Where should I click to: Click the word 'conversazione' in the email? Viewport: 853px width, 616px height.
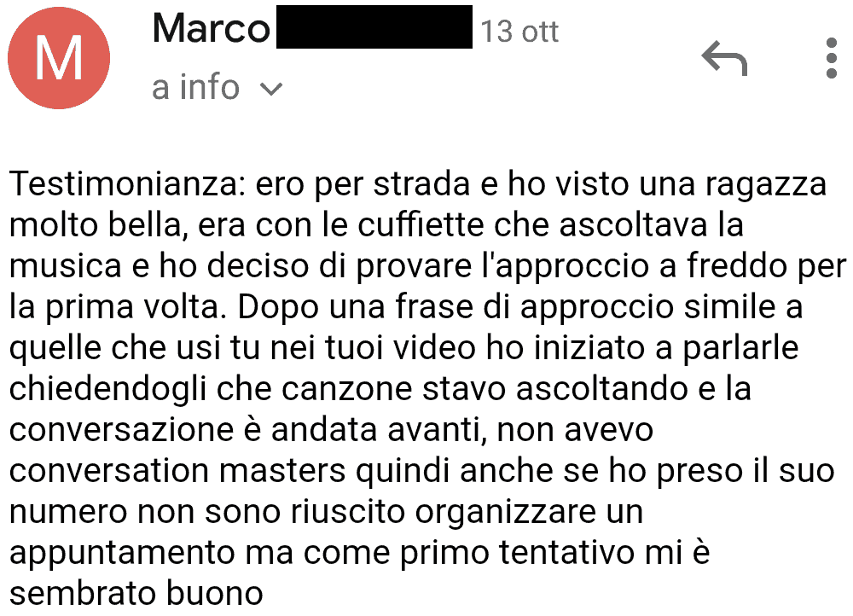[x=121, y=430]
